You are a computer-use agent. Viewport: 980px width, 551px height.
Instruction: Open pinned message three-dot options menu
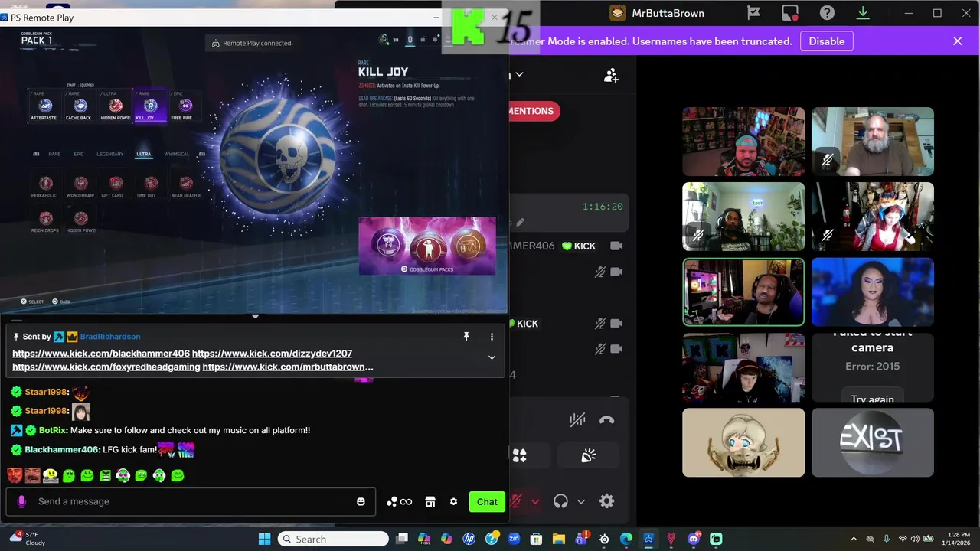point(492,337)
